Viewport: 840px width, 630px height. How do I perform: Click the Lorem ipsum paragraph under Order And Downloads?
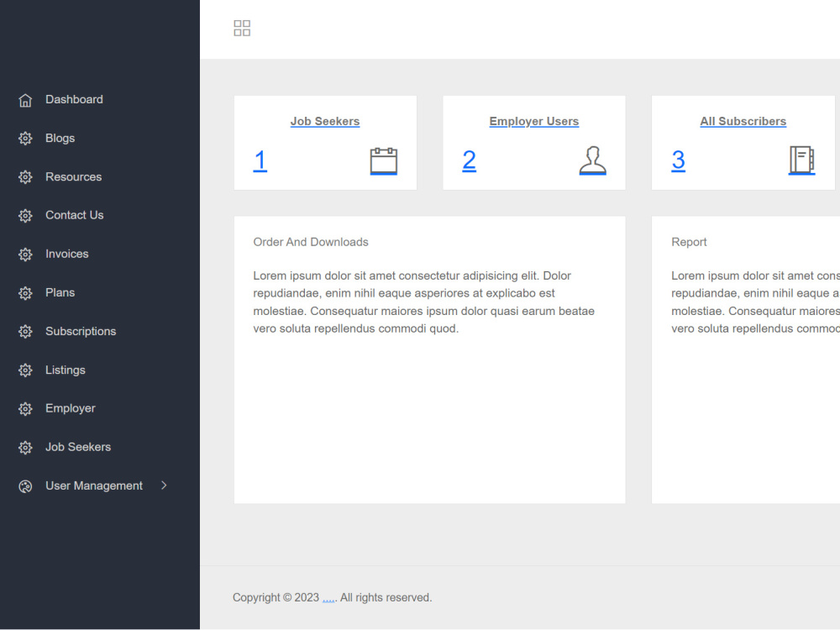point(423,302)
